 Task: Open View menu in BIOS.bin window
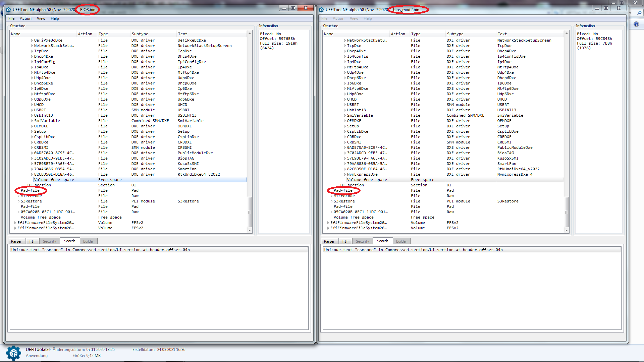41,18
